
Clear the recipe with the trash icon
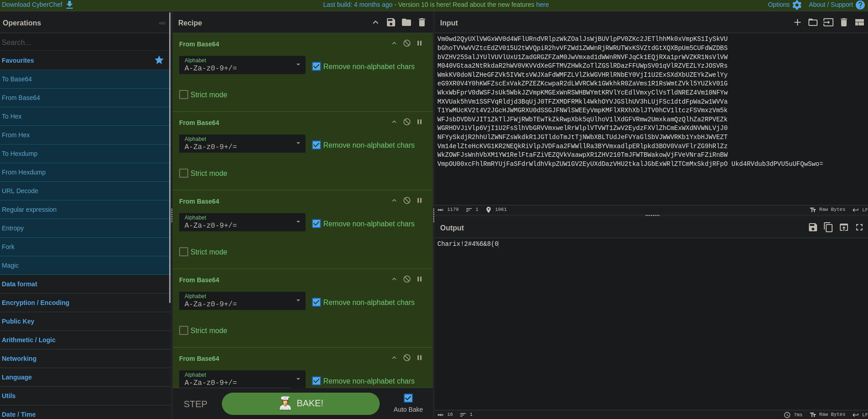(x=422, y=22)
